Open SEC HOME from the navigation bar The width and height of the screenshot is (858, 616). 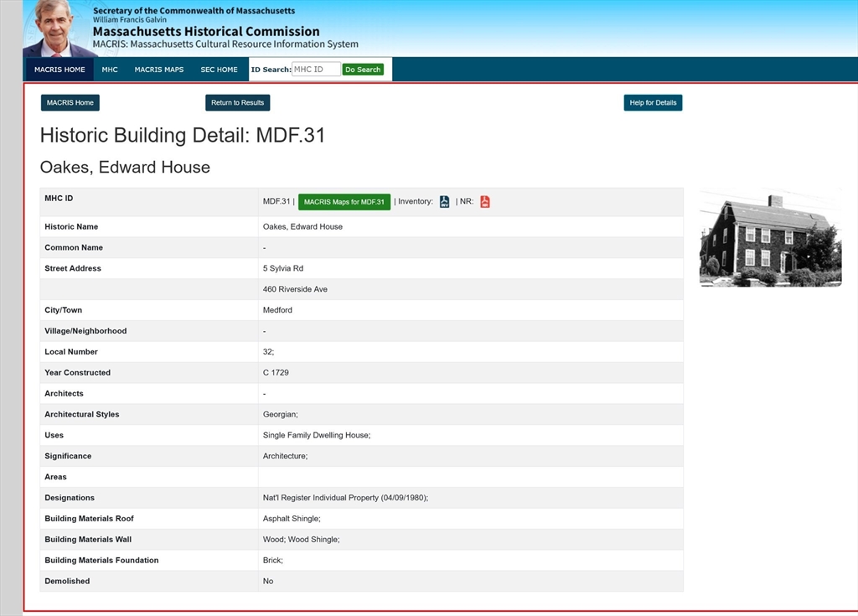219,70
